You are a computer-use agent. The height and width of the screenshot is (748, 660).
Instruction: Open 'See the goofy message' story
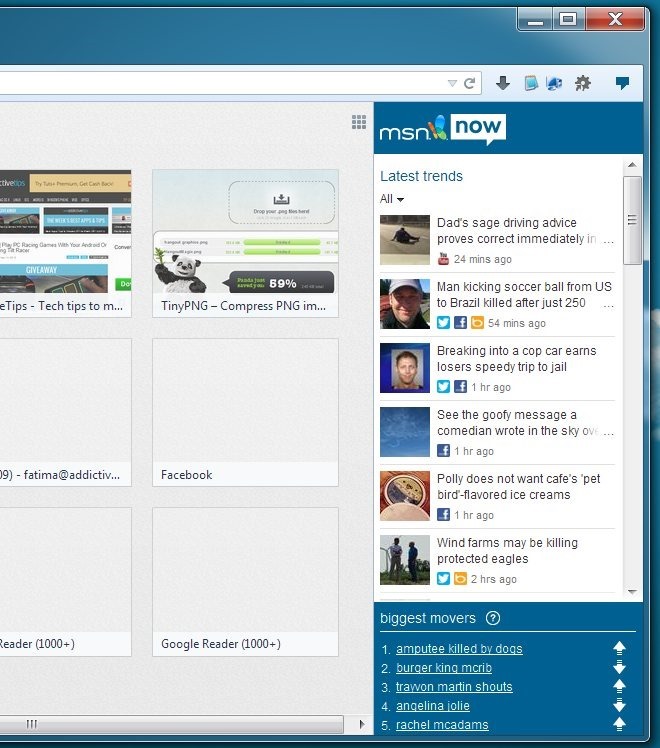point(525,422)
